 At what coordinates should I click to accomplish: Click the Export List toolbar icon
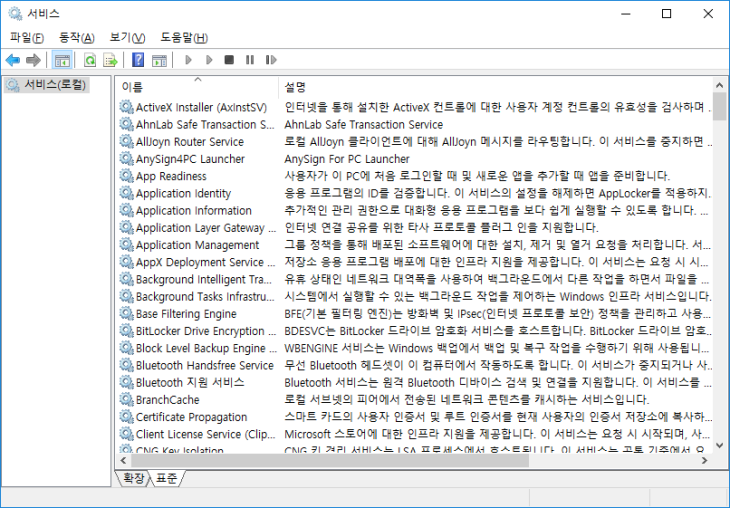point(110,60)
